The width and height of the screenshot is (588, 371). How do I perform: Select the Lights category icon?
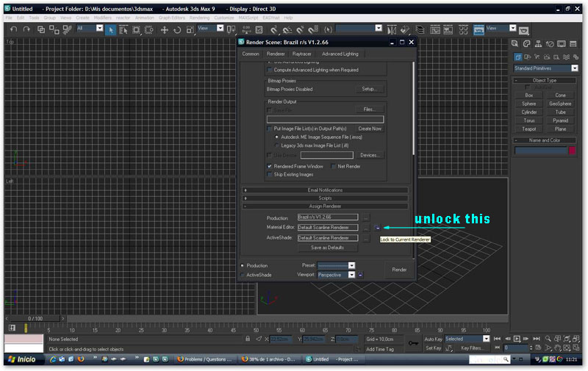tap(537, 57)
